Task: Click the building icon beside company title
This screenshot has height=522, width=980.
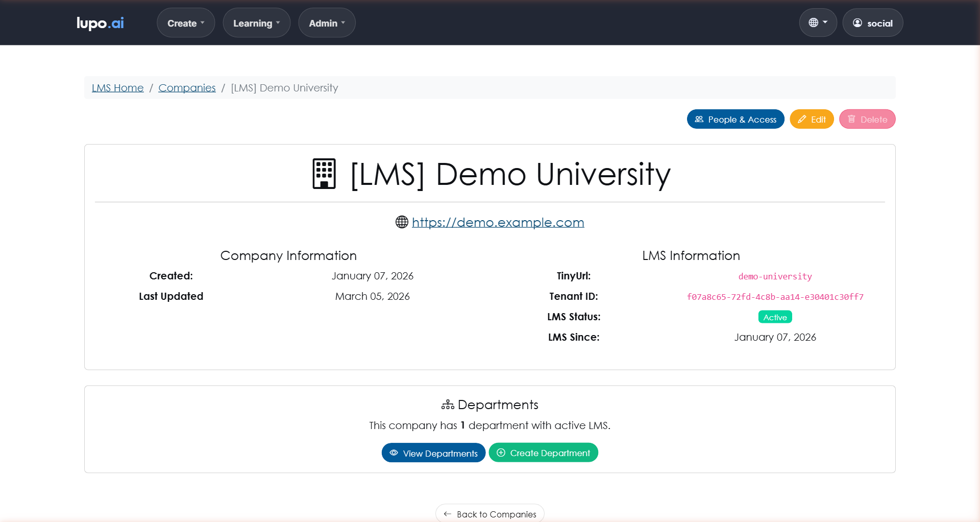Action: (324, 174)
